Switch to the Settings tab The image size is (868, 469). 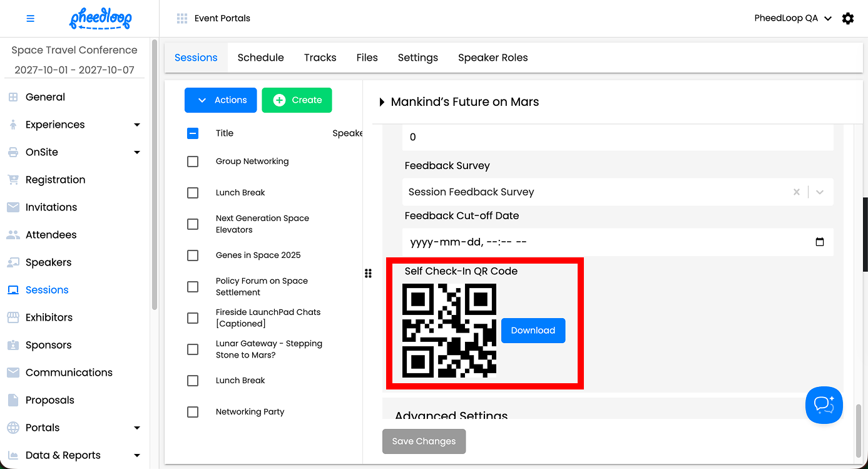418,58
